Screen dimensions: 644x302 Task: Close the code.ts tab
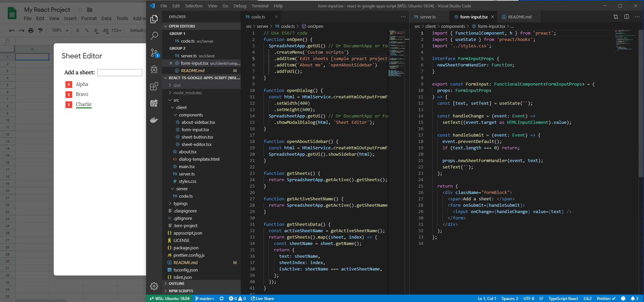[276, 17]
